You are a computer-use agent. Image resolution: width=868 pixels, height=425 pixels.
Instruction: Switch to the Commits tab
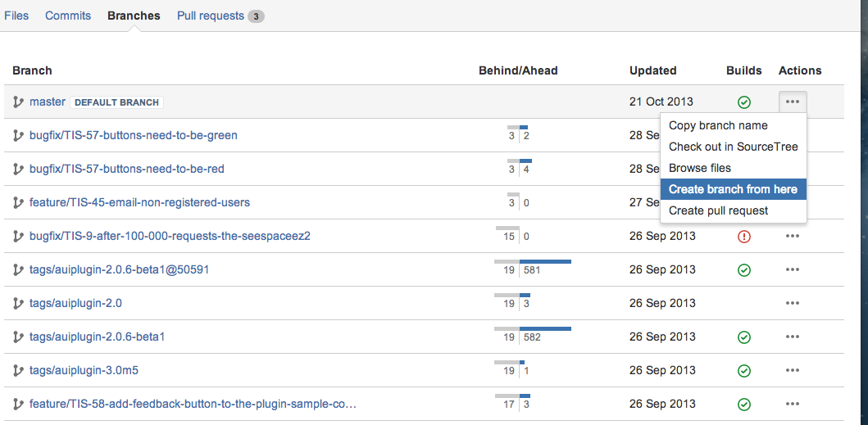(68, 16)
